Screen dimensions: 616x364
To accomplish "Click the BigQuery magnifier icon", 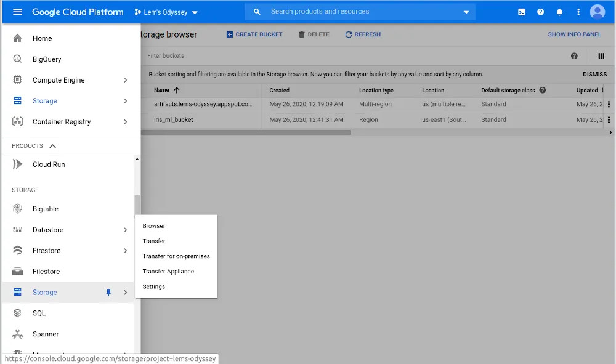I will pyautogui.click(x=17, y=59).
